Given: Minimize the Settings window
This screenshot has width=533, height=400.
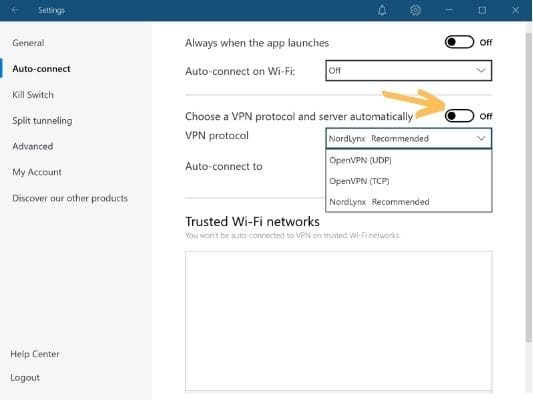Looking at the screenshot, I should click(x=449, y=10).
